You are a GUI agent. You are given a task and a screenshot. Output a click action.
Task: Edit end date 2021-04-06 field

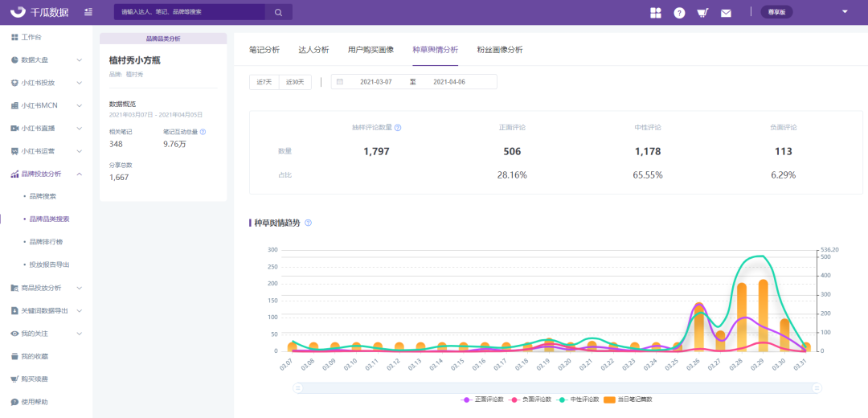(x=449, y=82)
